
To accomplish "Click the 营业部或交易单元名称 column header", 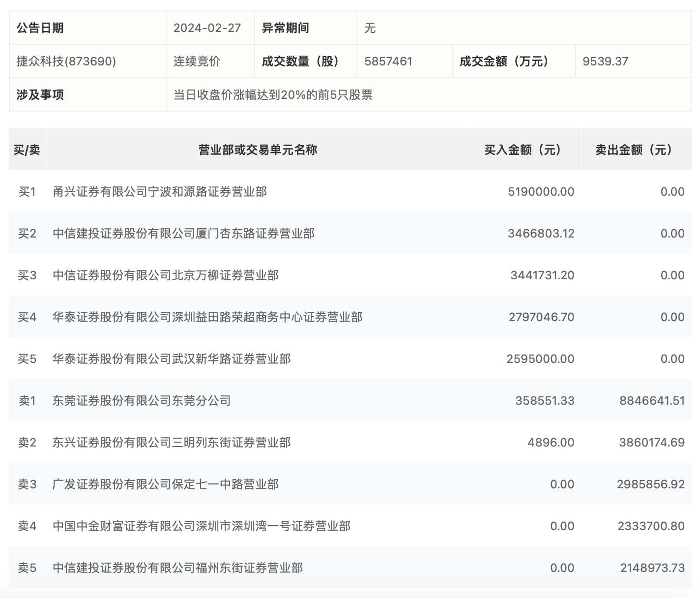I will click(258, 149).
